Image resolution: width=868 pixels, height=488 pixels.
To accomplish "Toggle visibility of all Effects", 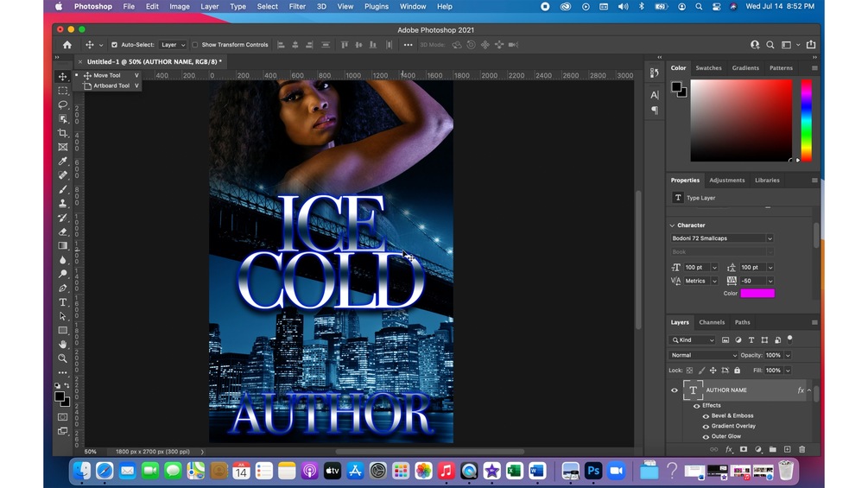I will 696,406.
